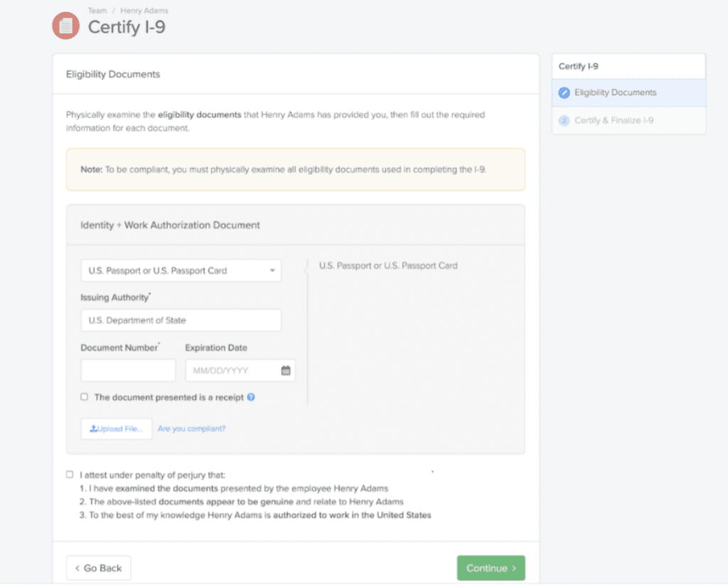The image size is (728, 586).
Task: Select Eligibility Documents step in sidebar
Action: point(628,93)
